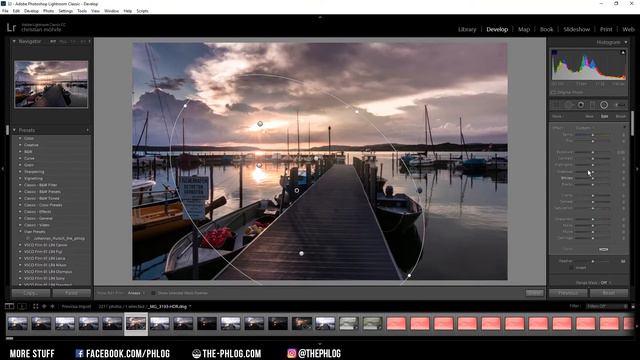
Task: Choose the Edit mask mode
Action: pyautogui.click(x=604, y=116)
